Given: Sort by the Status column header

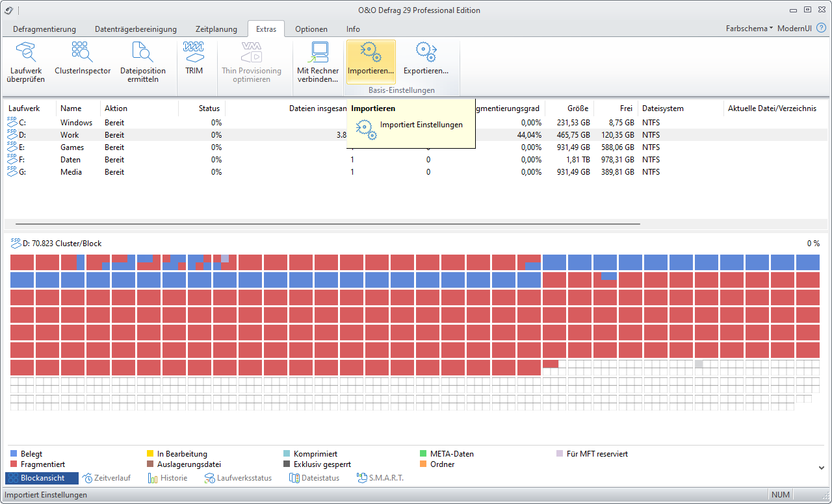Looking at the screenshot, I should click(x=202, y=108).
